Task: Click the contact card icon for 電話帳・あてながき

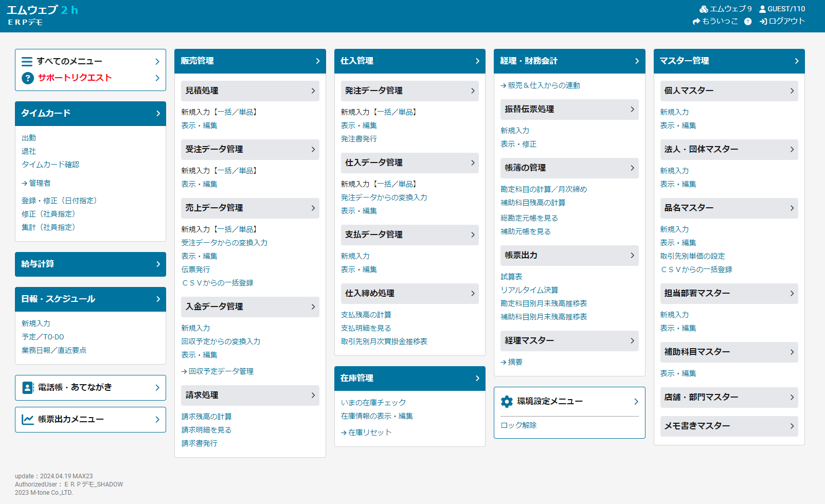Action: tap(28, 388)
